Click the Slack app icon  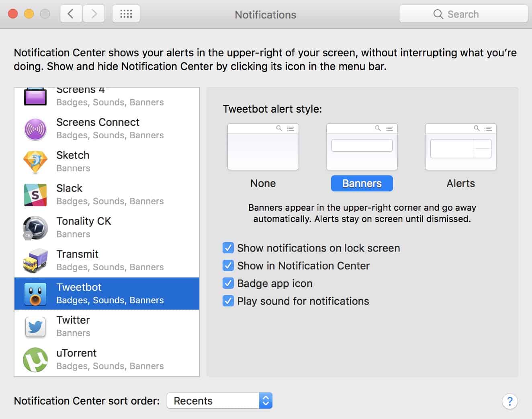[35, 195]
